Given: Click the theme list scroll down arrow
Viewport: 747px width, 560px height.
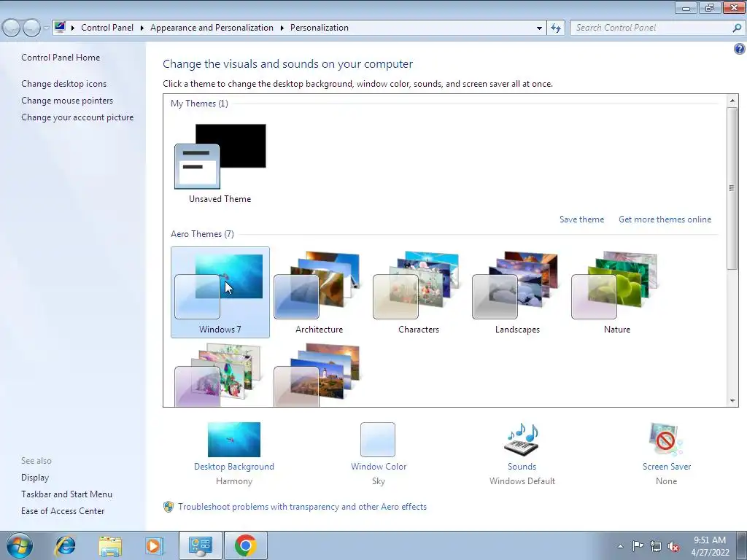Looking at the screenshot, I should (732, 401).
